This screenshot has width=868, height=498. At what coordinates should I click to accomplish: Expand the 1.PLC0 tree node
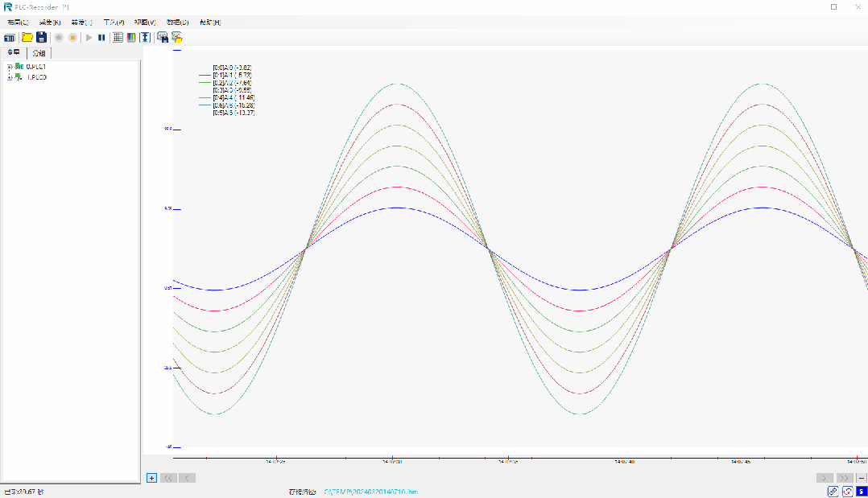click(x=10, y=77)
